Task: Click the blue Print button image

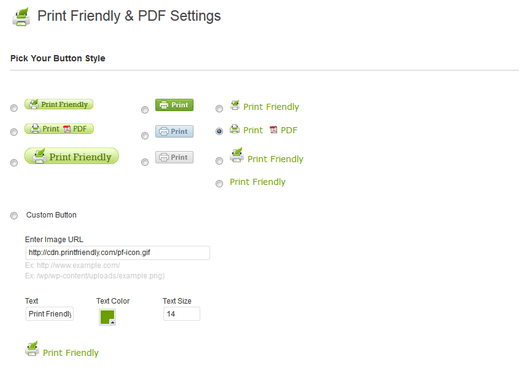Action: 174,131
